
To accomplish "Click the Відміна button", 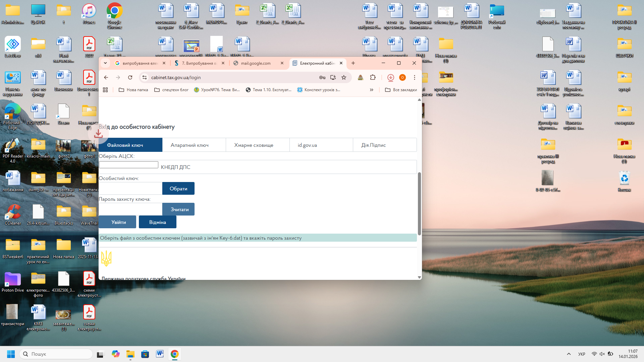I will (157, 222).
